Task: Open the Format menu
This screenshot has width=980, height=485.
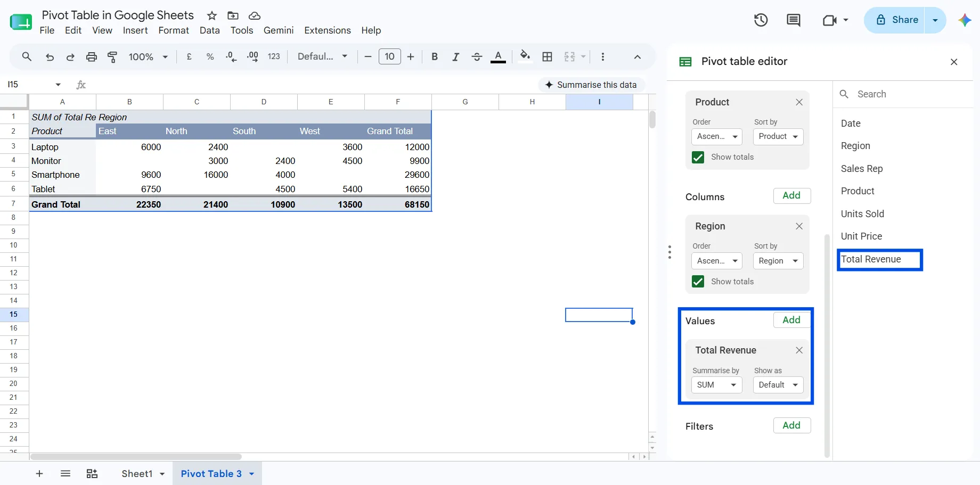Action: coord(174,30)
